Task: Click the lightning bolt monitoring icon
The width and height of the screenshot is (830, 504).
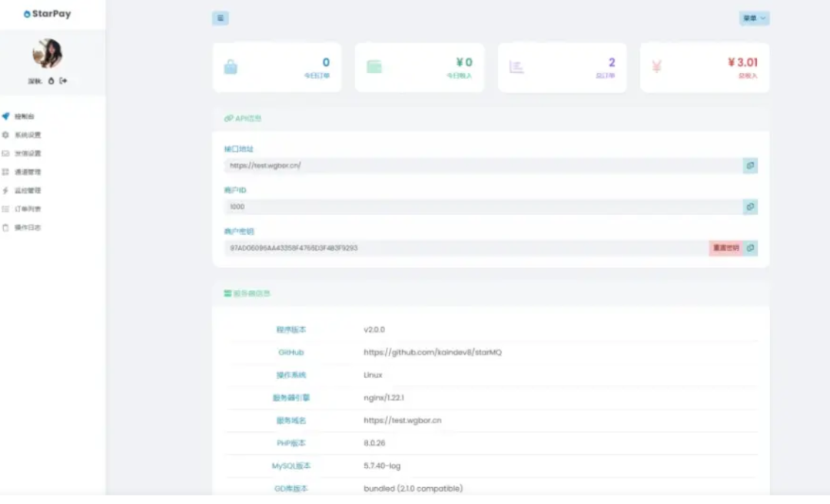Action: (6, 191)
